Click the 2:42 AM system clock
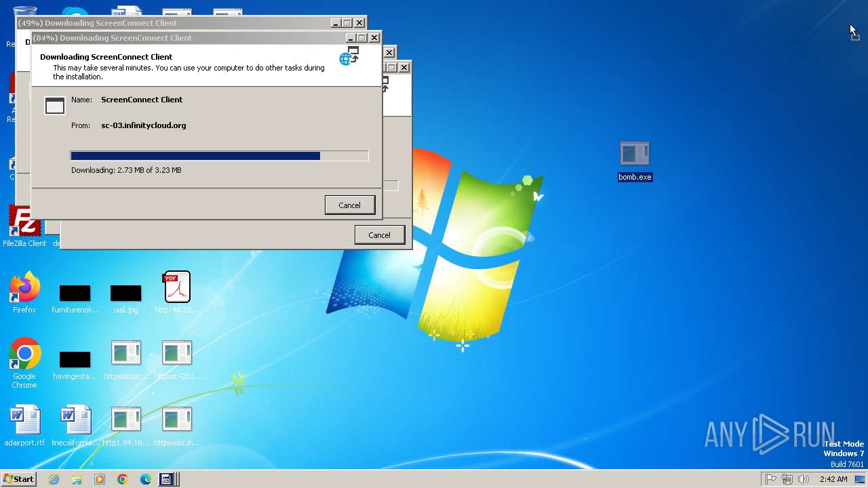The width and height of the screenshot is (868, 488). click(x=833, y=479)
